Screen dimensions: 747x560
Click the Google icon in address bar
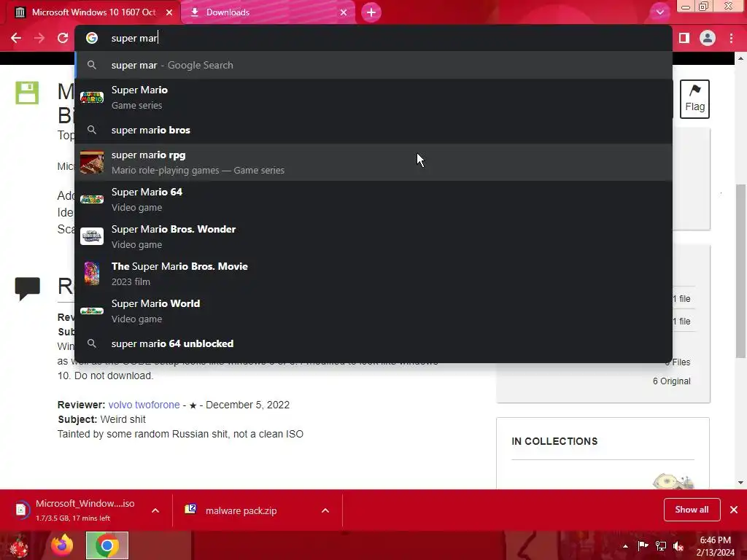point(92,38)
